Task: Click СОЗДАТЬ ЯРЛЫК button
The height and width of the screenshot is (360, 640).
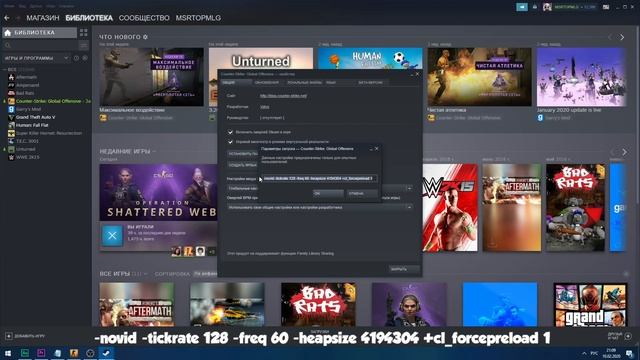Action: 242,165
